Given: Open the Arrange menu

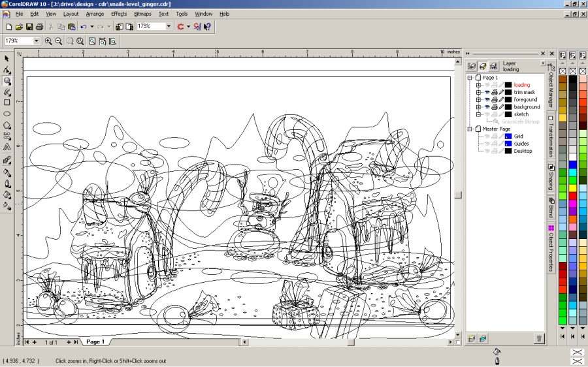Looking at the screenshot, I should click(x=95, y=13).
